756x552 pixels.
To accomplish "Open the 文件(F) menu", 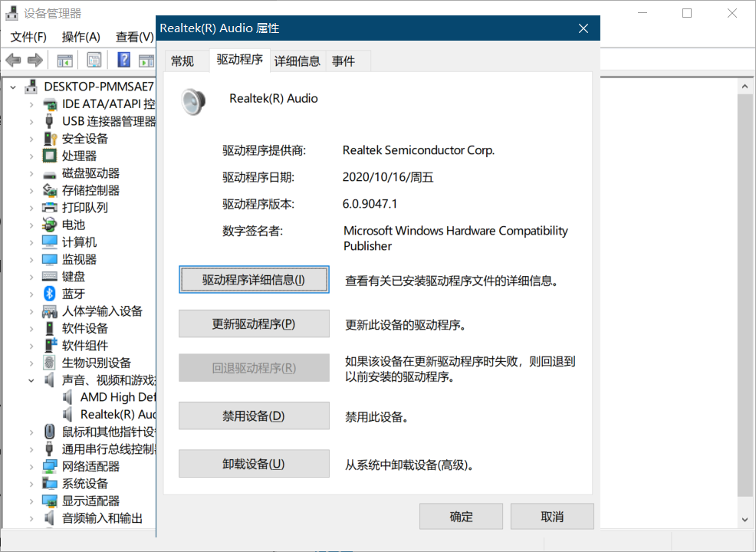I will tap(28, 37).
